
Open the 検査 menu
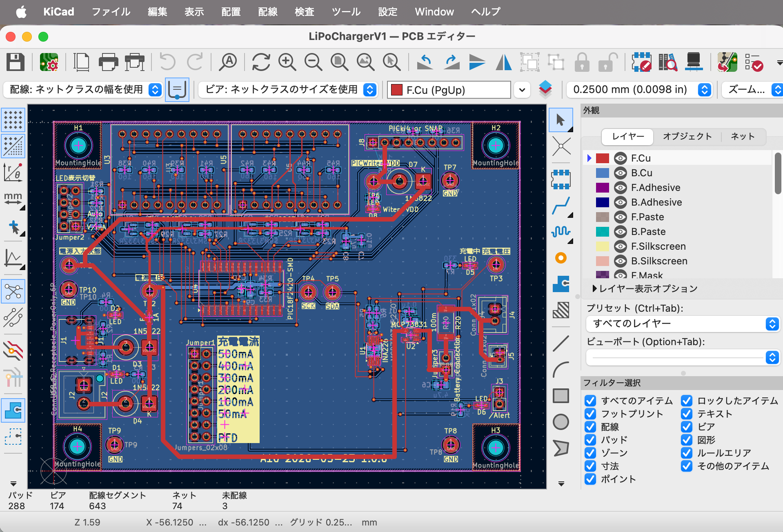305,12
